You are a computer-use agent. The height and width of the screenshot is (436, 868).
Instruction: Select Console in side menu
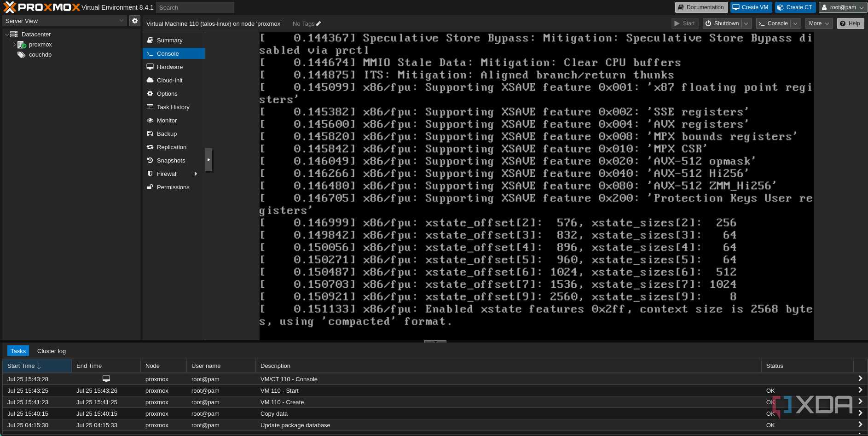(174, 54)
